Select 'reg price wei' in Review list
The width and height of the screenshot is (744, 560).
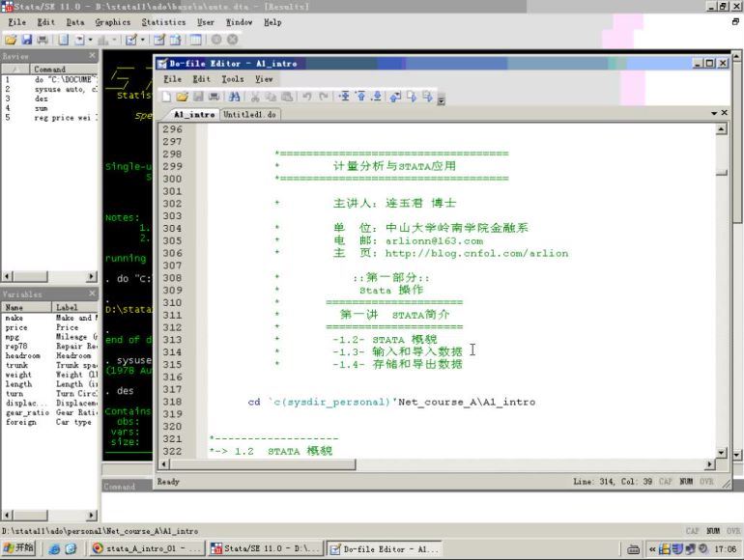(50, 118)
